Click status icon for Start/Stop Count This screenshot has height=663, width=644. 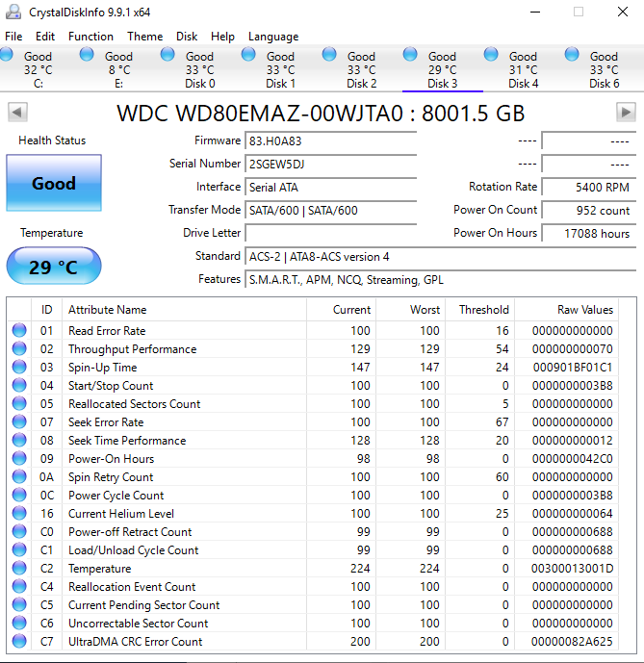pos(19,385)
